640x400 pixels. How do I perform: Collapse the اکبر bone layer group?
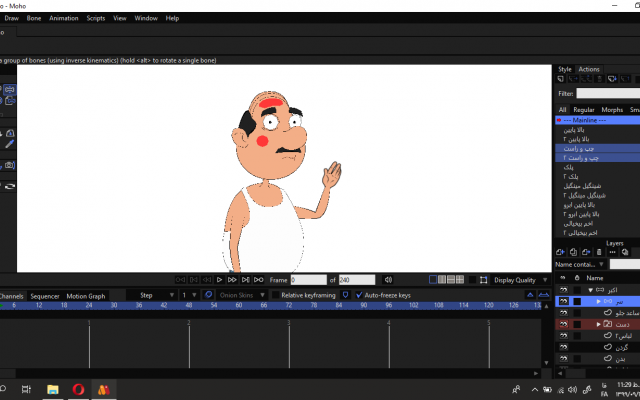coord(590,290)
